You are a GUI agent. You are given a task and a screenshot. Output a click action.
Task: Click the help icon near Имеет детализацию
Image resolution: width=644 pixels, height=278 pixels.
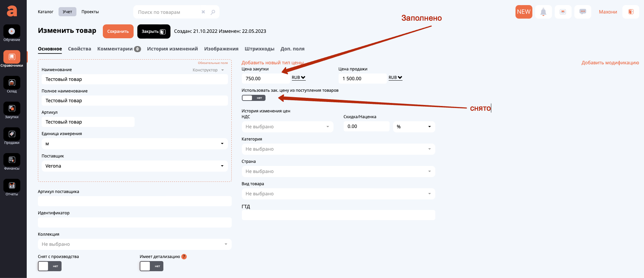[184, 257]
